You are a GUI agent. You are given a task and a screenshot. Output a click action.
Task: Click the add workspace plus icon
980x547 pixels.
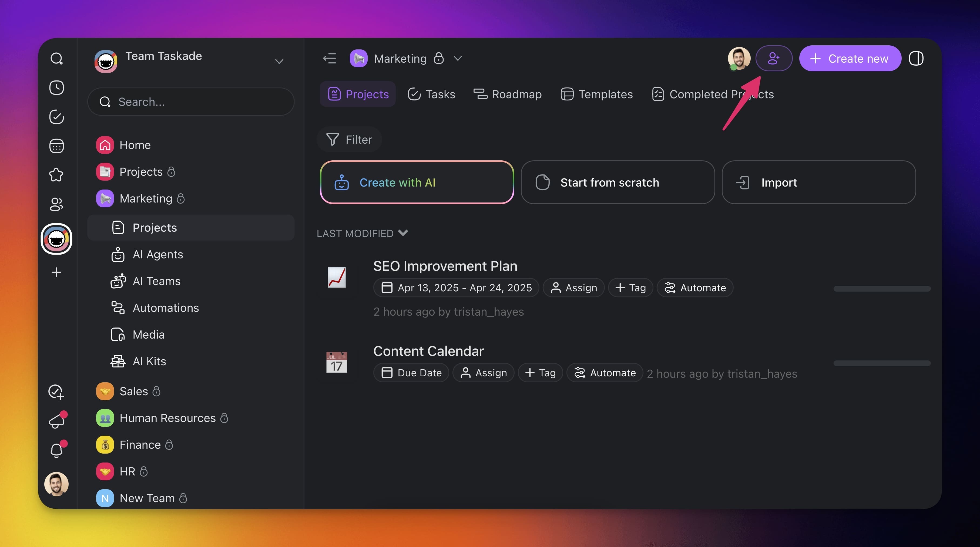[x=56, y=272]
